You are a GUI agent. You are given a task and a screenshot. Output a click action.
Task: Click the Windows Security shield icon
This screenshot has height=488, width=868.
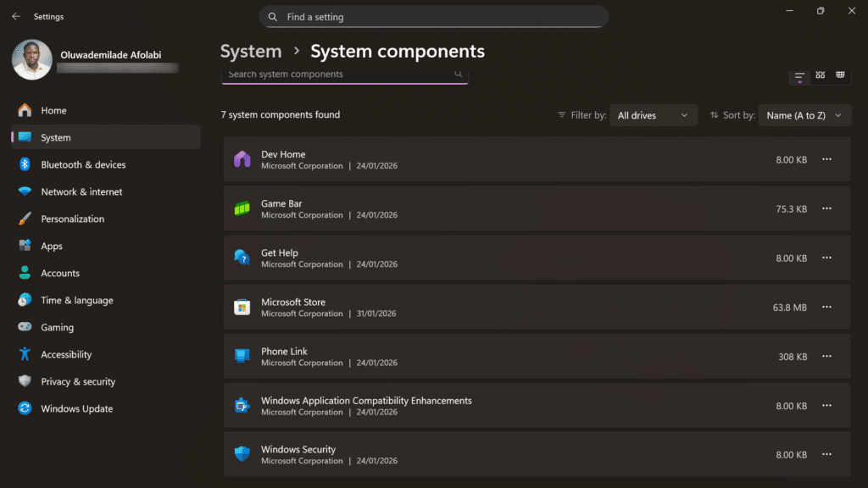pos(242,454)
